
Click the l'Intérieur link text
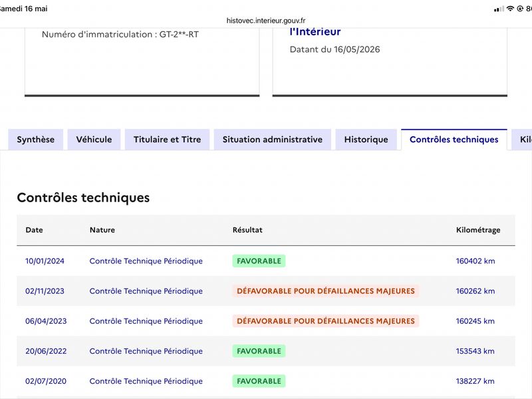(x=315, y=31)
